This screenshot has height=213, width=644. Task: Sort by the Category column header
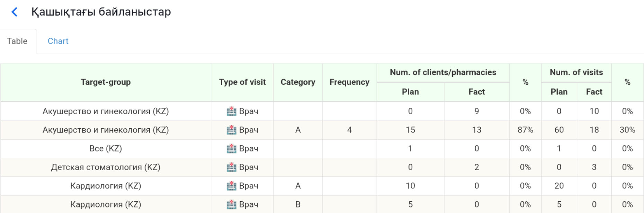pyautogui.click(x=298, y=82)
